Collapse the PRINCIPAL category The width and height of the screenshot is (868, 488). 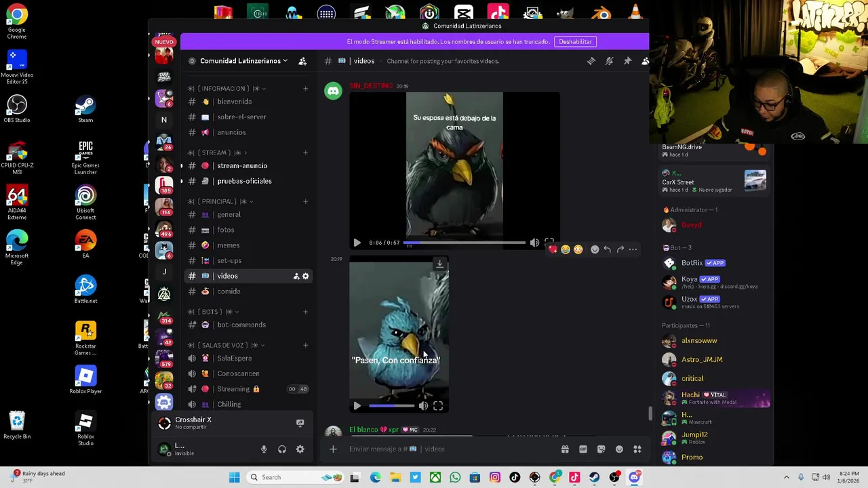(220, 201)
